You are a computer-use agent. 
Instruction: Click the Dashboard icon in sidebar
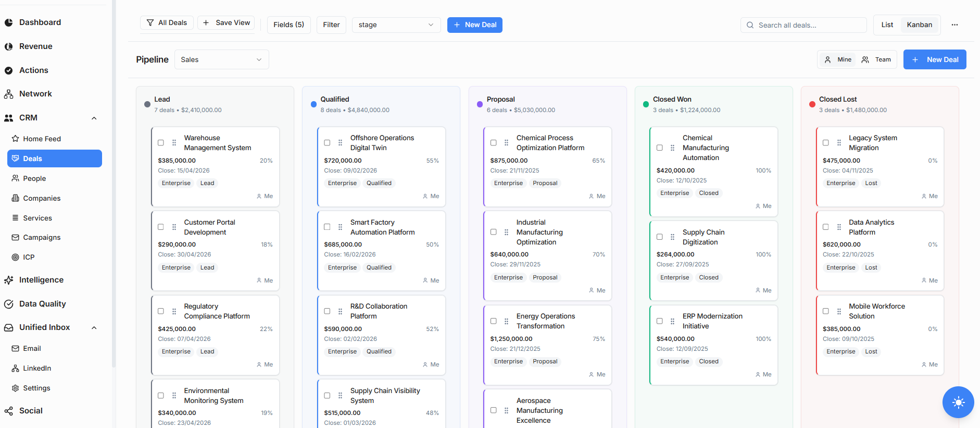pyautogui.click(x=9, y=22)
